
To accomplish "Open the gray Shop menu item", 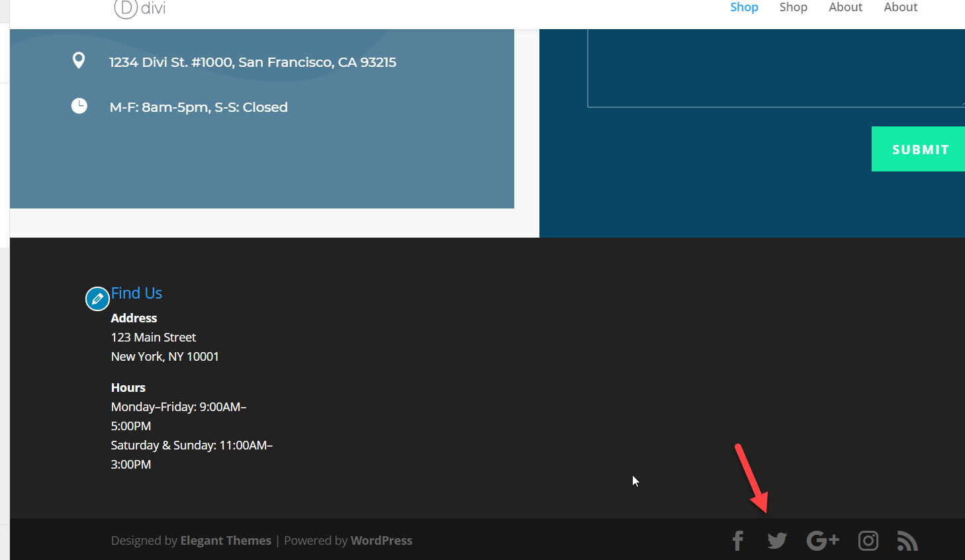I will [794, 7].
